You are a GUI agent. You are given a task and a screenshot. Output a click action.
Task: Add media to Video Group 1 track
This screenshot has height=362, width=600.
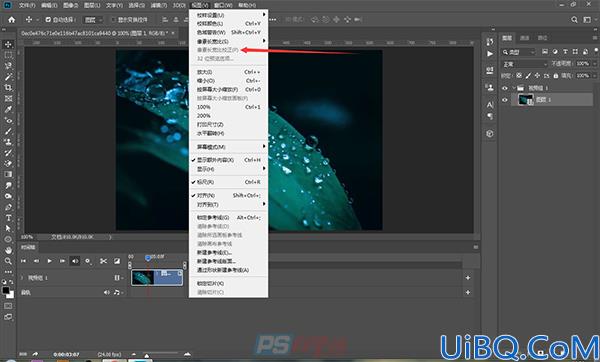(x=468, y=278)
